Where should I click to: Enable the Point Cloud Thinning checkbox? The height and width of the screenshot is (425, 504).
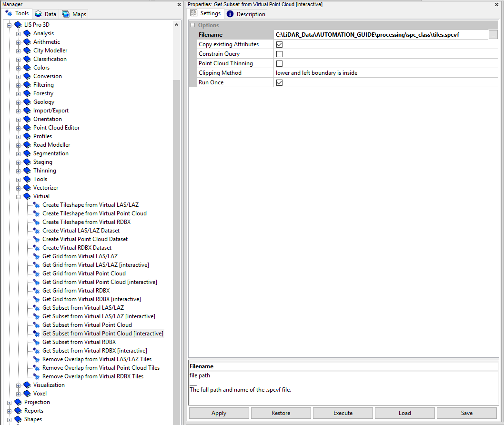point(280,63)
